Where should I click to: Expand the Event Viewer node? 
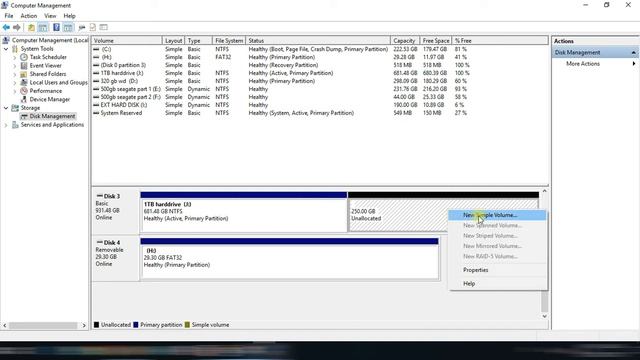tap(15, 66)
